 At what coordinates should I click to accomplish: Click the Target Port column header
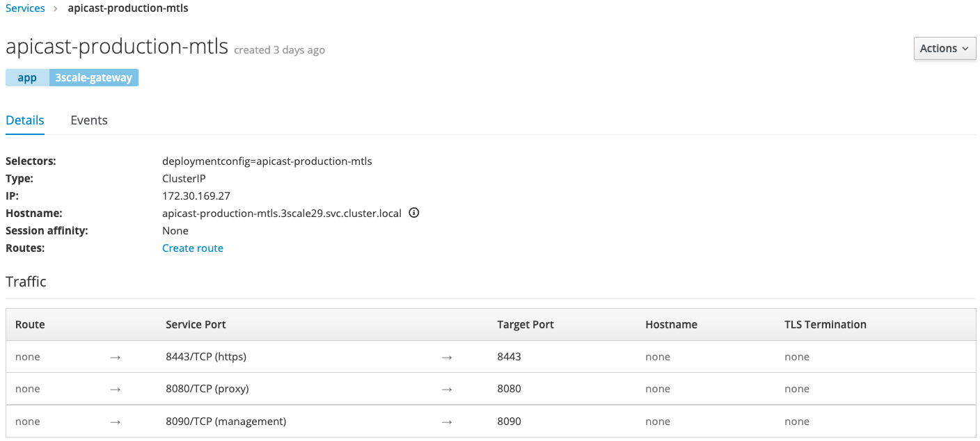point(525,325)
